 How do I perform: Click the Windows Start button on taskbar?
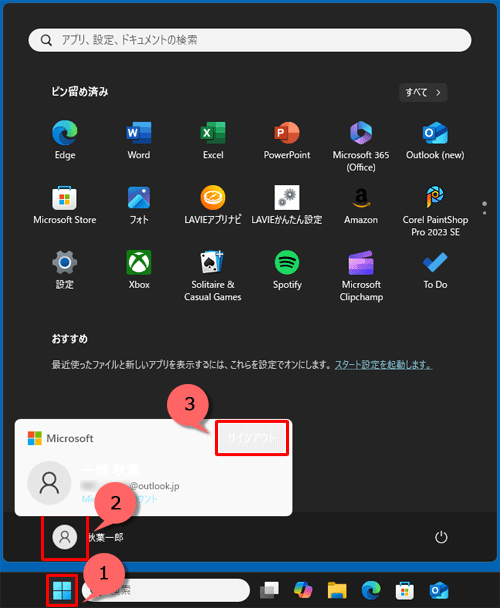pos(62,591)
